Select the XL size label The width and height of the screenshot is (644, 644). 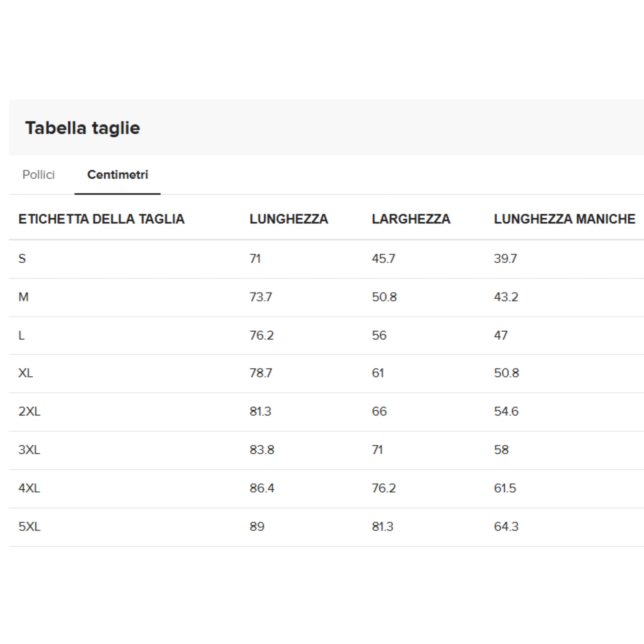[x=26, y=373]
